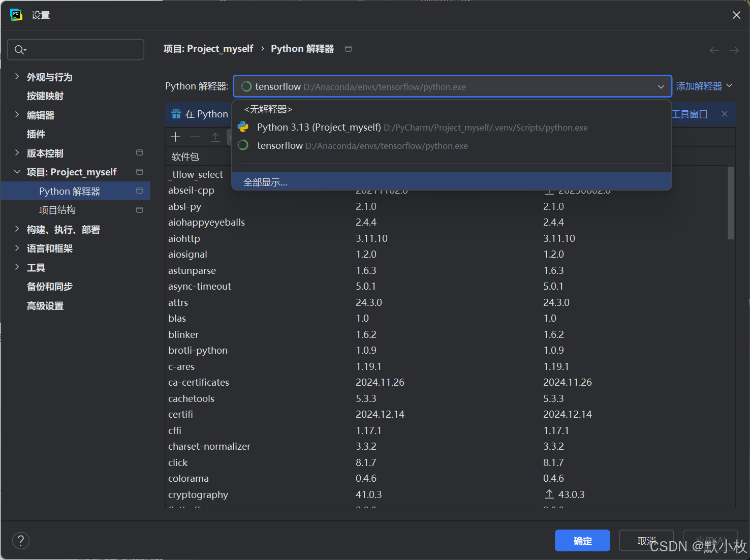Select tensorflow interpreter in the dropdown list
The height and width of the screenshot is (560, 750).
(x=452, y=146)
